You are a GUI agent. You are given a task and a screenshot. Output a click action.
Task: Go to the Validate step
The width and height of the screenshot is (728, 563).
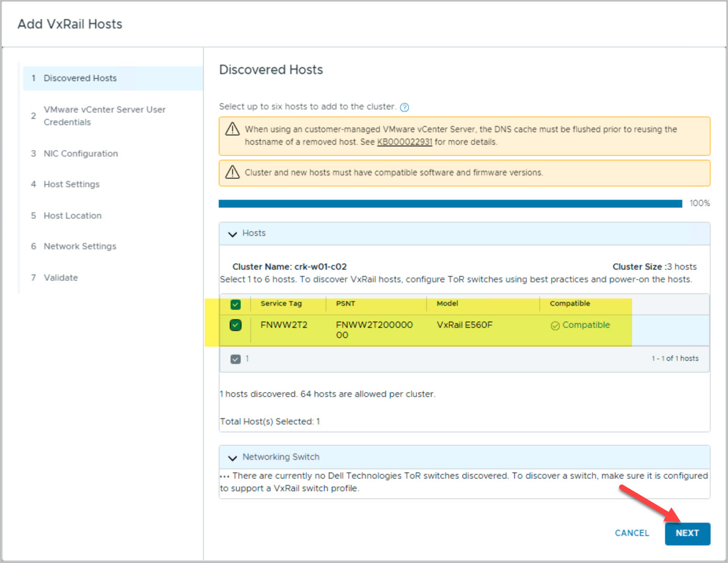coord(61,278)
